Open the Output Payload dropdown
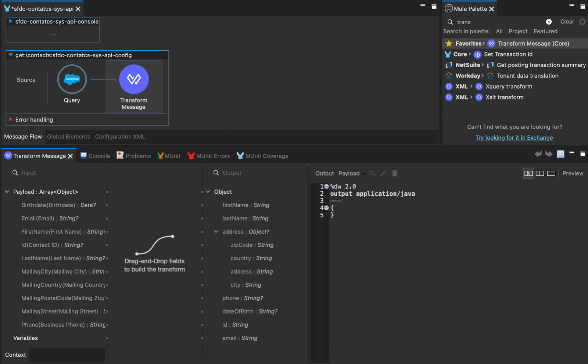 coord(351,173)
